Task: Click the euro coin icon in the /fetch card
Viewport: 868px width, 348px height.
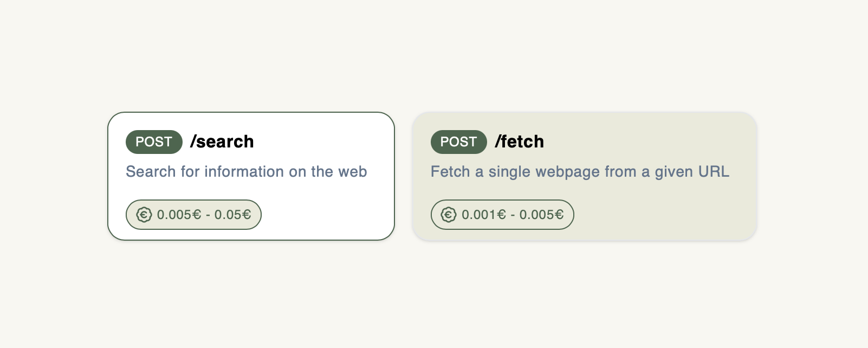Action: [449, 215]
